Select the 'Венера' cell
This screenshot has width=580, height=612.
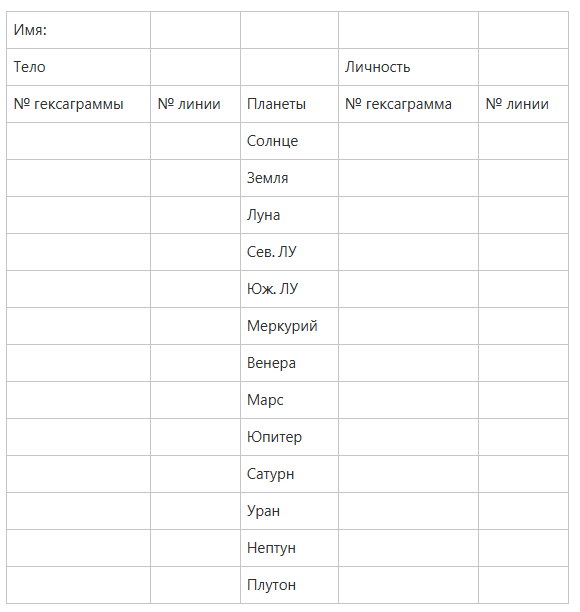pyautogui.click(x=289, y=363)
